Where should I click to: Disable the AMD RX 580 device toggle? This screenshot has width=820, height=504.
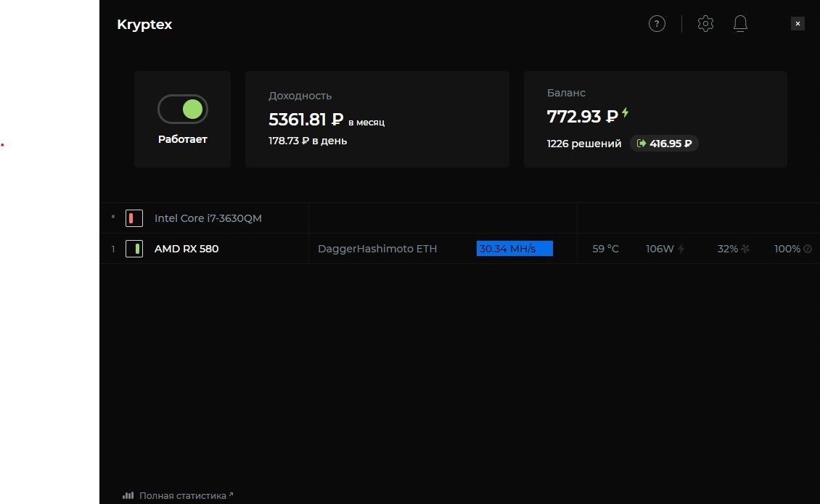coord(134,249)
